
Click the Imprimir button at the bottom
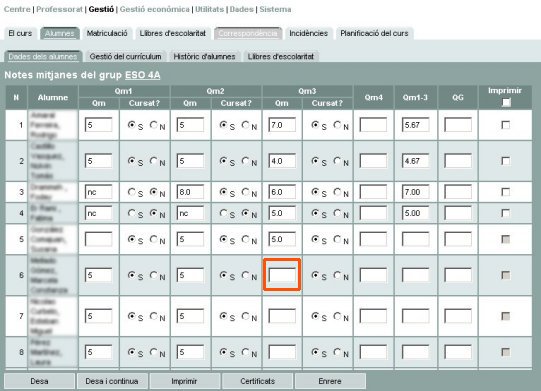pyautogui.click(x=185, y=381)
